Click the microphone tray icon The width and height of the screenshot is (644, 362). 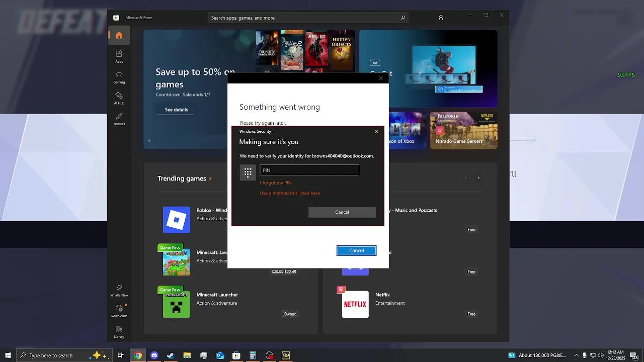[x=585, y=355]
